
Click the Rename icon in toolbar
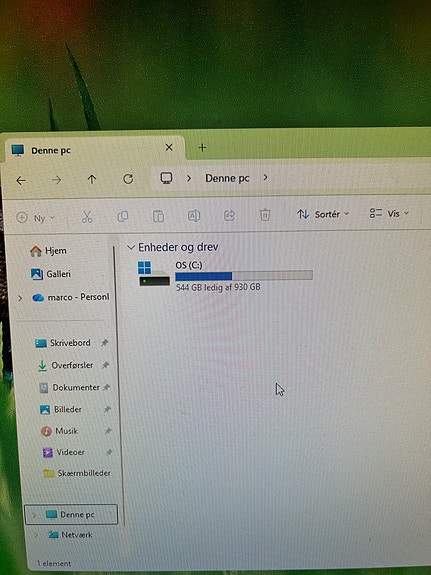click(x=194, y=215)
